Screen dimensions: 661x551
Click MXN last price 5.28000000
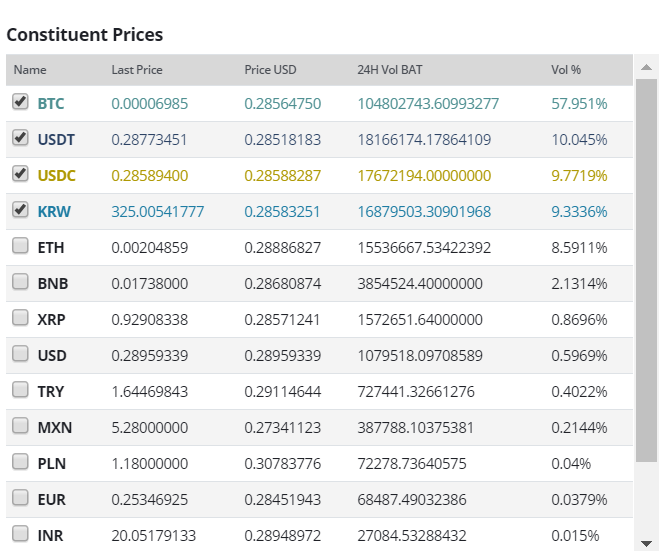pyautogui.click(x=150, y=427)
